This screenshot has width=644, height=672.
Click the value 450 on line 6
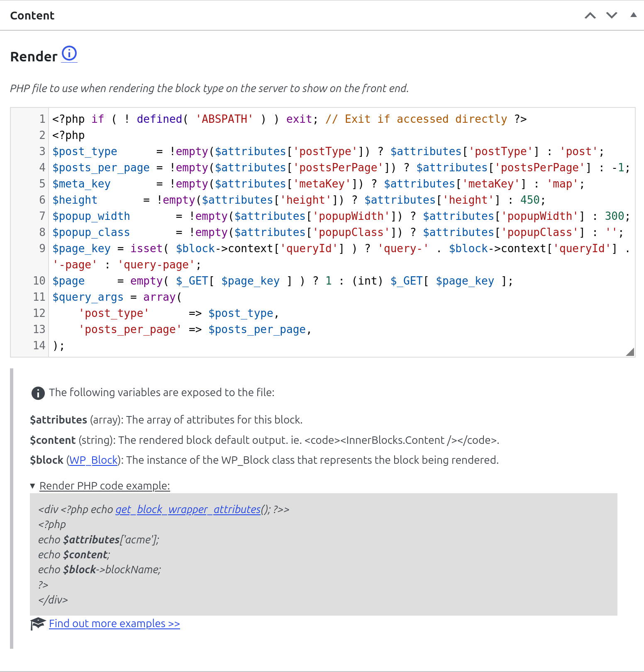530,200
